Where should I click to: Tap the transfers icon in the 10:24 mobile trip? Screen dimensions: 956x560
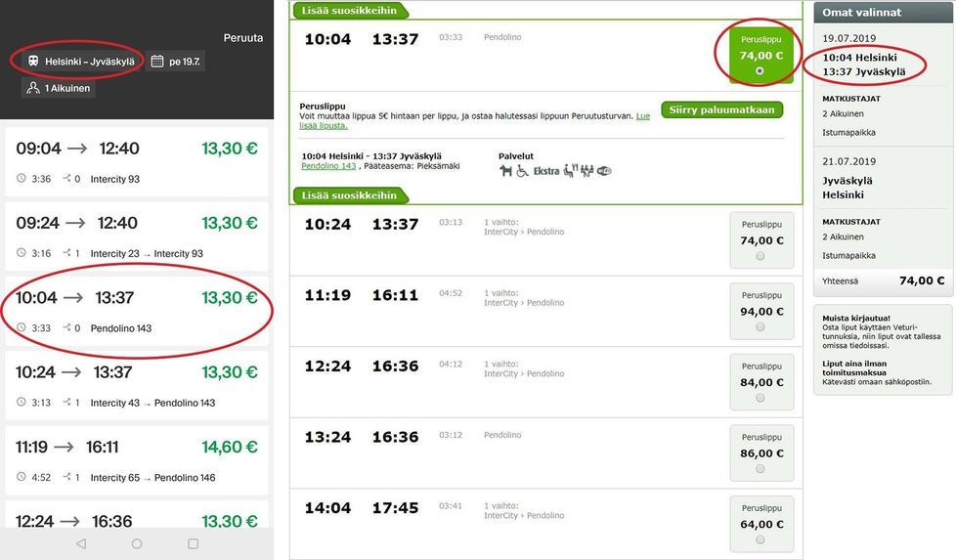click(67, 403)
